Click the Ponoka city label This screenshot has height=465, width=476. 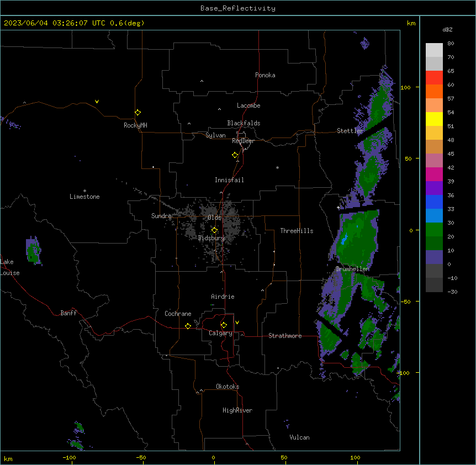tap(265, 75)
